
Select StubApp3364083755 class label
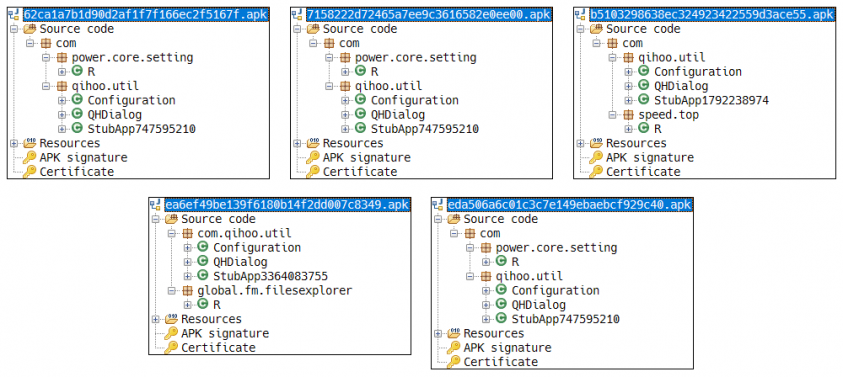[x=270, y=276]
